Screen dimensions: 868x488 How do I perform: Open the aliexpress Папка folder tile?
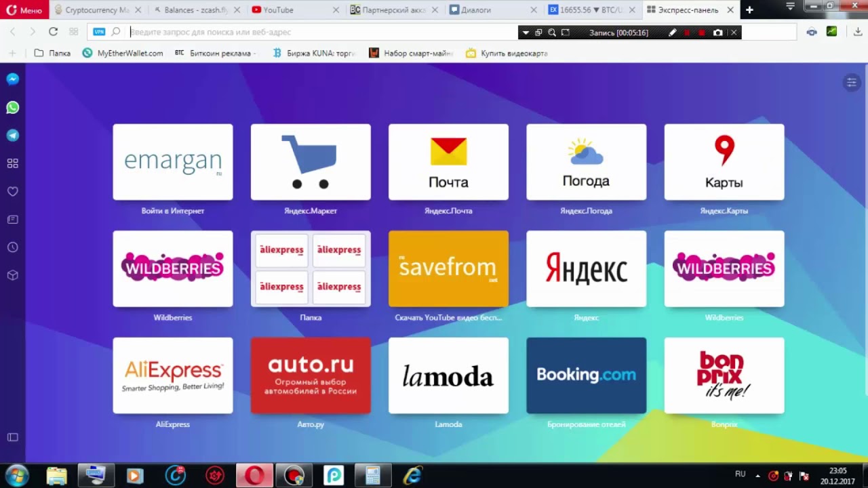tap(311, 269)
